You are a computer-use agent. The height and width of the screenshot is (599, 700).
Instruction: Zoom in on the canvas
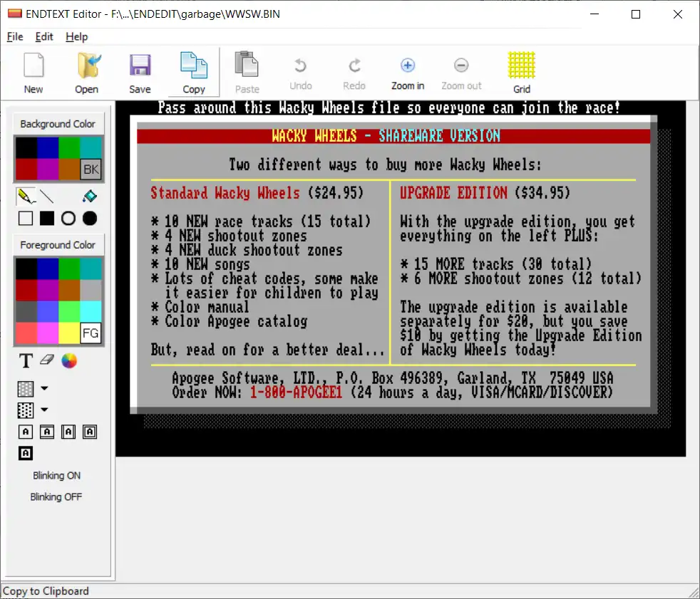click(408, 73)
